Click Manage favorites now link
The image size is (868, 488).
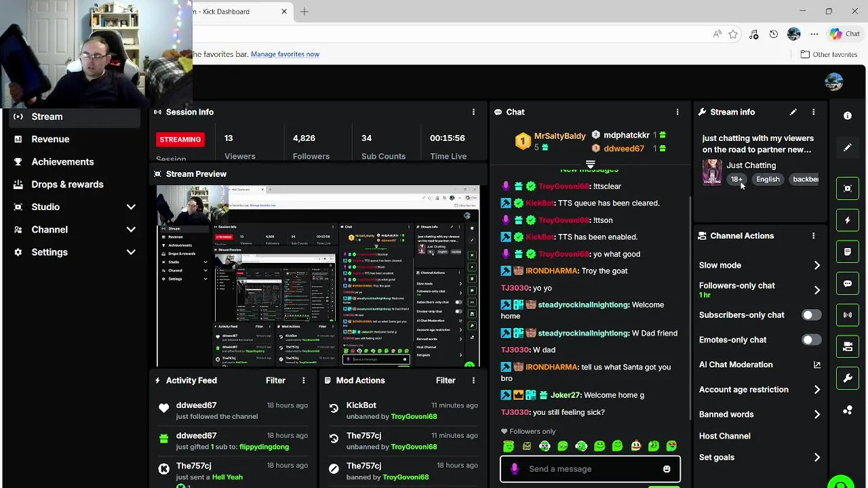[x=285, y=54]
